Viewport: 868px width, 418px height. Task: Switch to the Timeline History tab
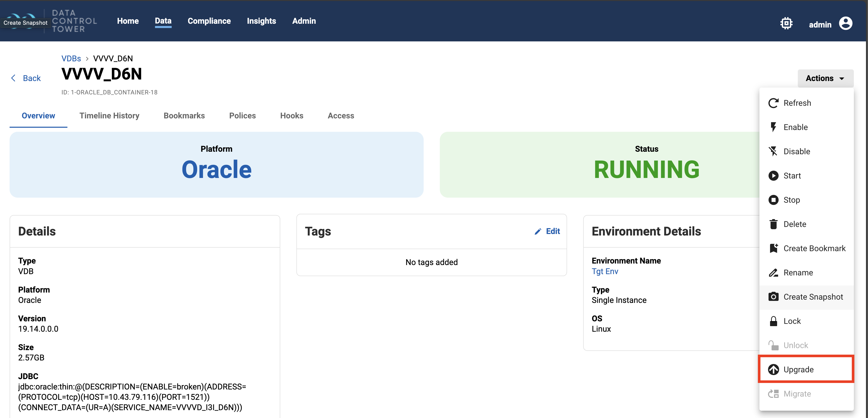pos(109,116)
